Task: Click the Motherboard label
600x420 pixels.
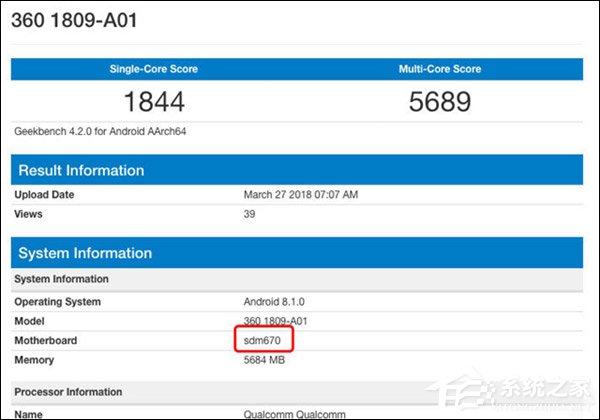Action: point(46,340)
